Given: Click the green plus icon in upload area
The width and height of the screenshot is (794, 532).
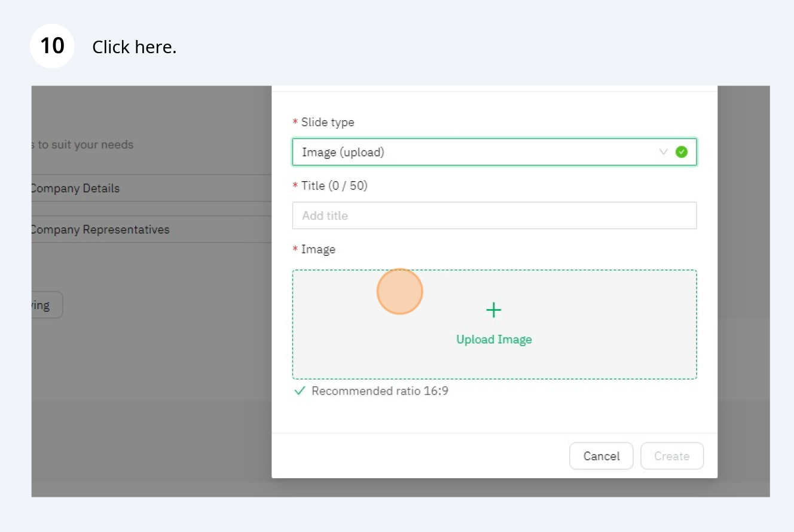Looking at the screenshot, I should click(x=493, y=310).
